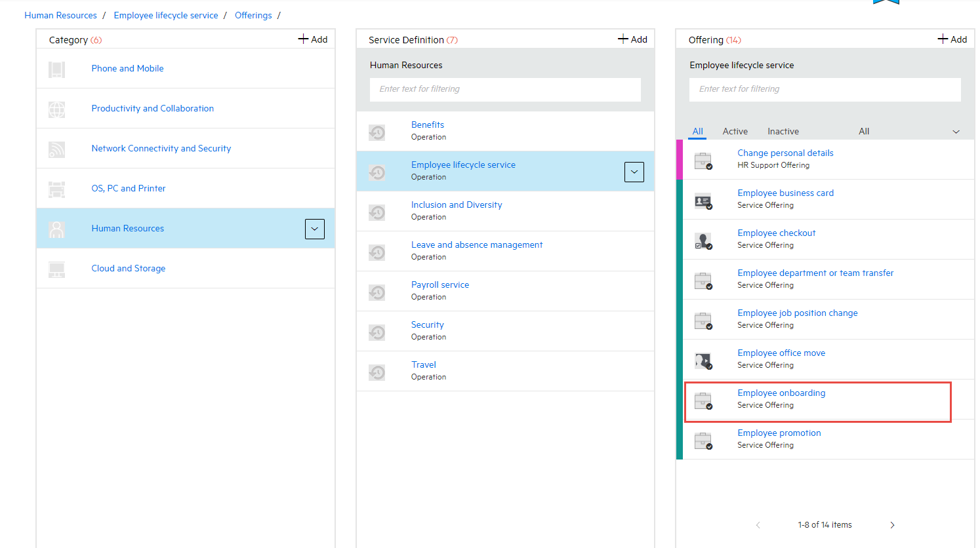This screenshot has height=548, width=980.
Task: Click the operation icon next to Travel
Action: pyautogui.click(x=377, y=372)
